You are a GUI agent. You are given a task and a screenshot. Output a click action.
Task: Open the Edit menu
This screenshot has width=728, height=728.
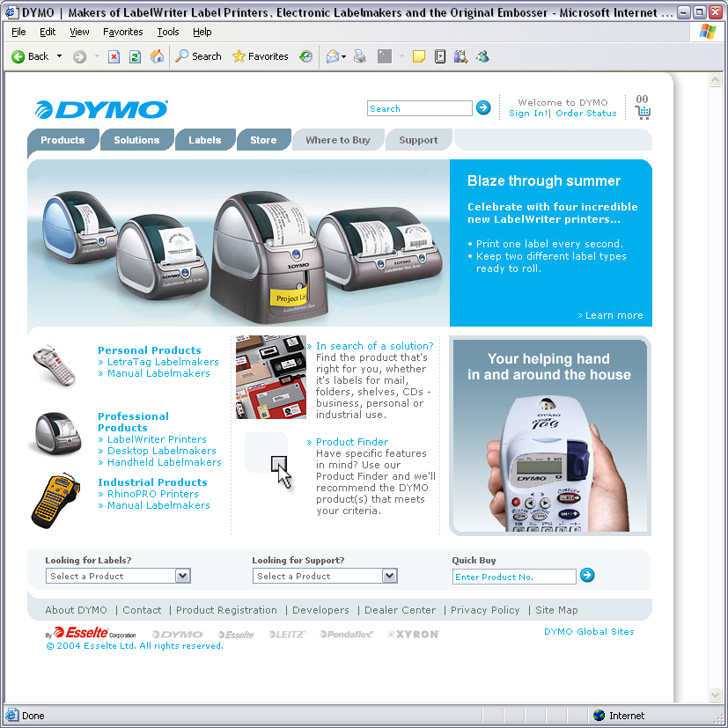pos(48,32)
